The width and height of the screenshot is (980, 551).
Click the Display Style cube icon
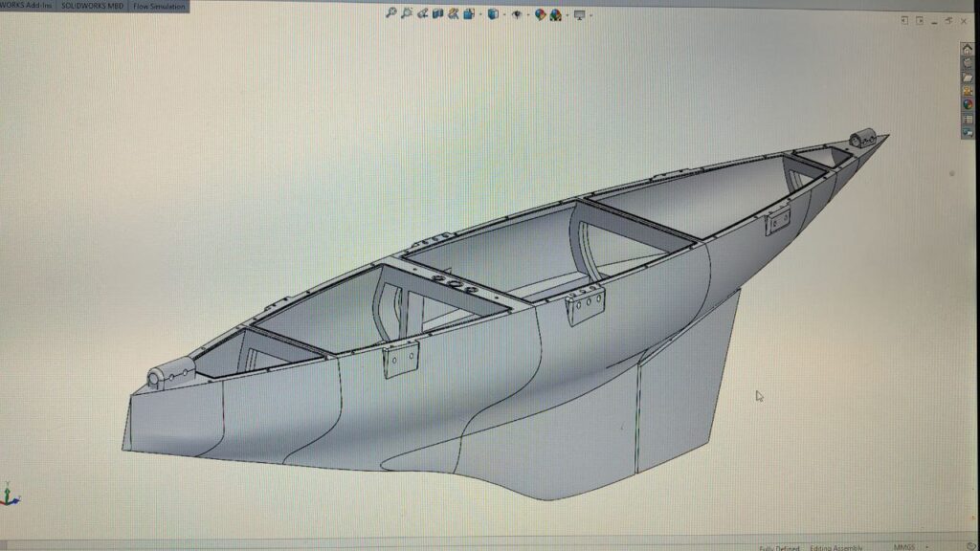pos(493,13)
